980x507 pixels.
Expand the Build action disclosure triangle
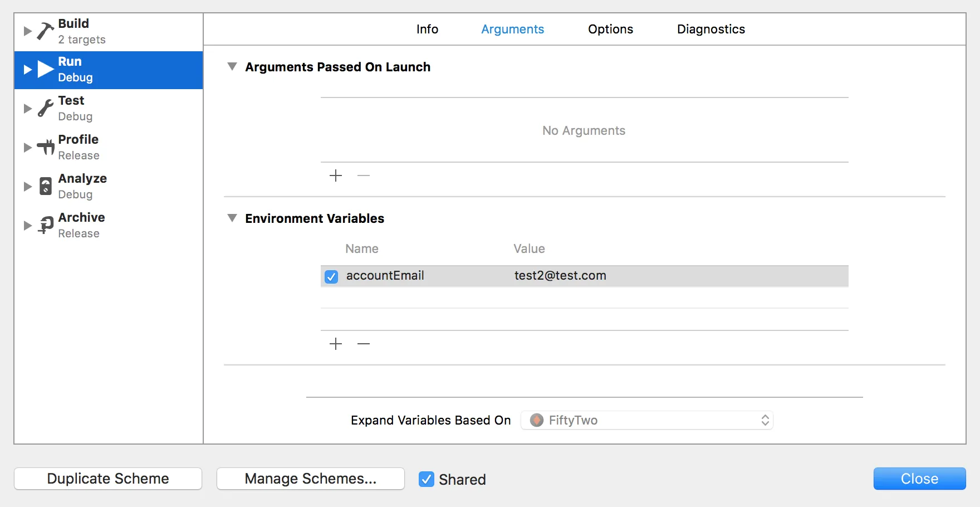(x=27, y=31)
